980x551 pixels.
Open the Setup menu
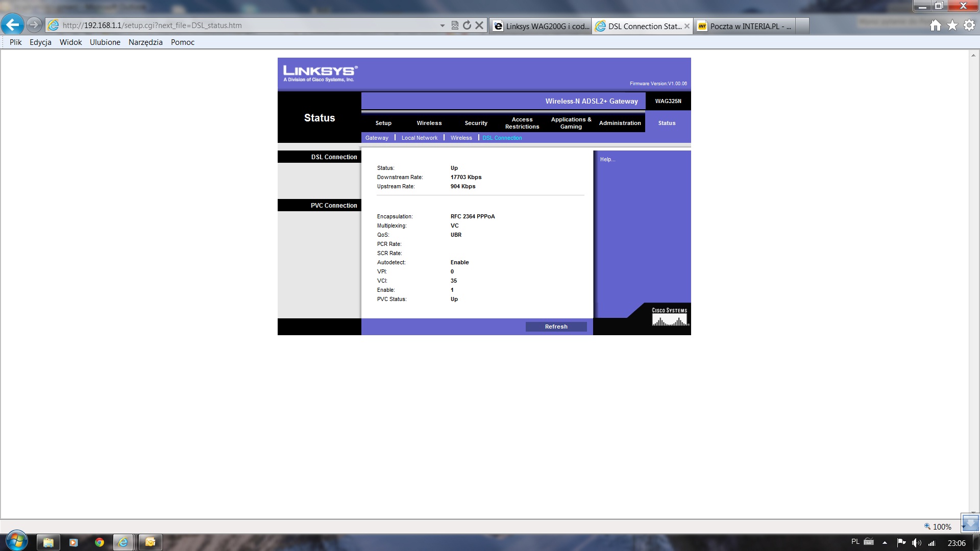[x=382, y=122]
